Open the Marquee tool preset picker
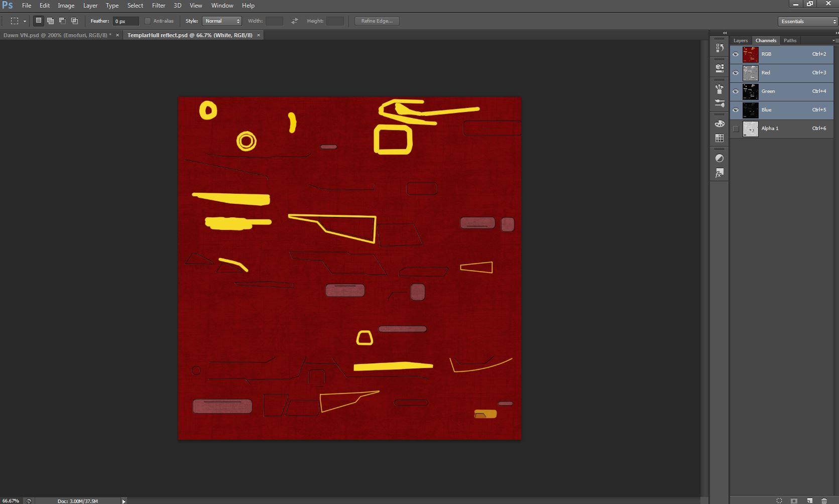The width and height of the screenshot is (839, 504). point(25,21)
